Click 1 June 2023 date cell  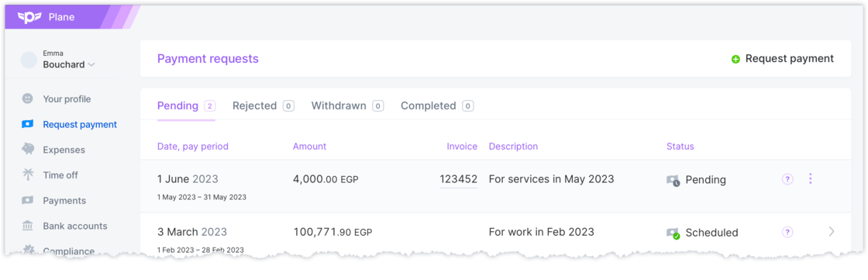[x=188, y=179]
